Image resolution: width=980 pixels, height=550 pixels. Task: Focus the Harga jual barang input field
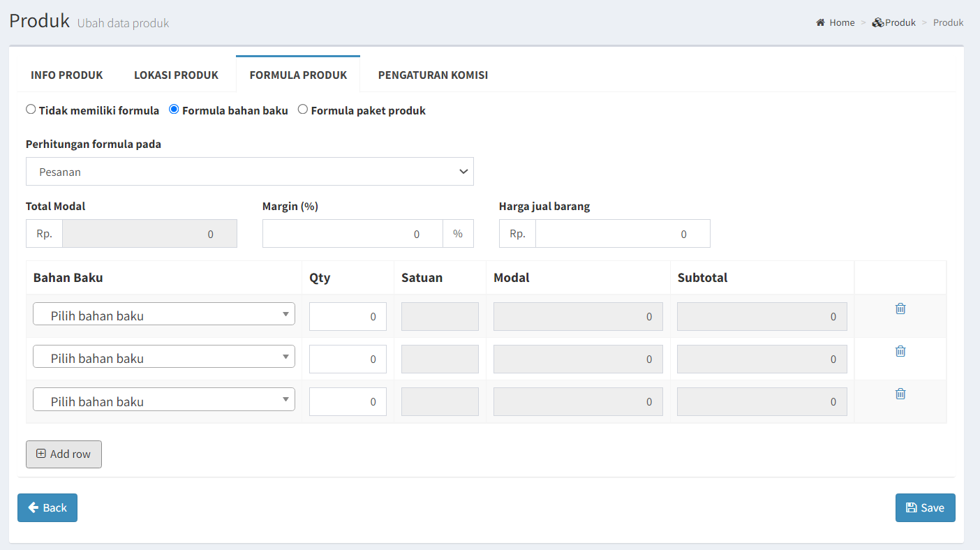click(x=623, y=234)
